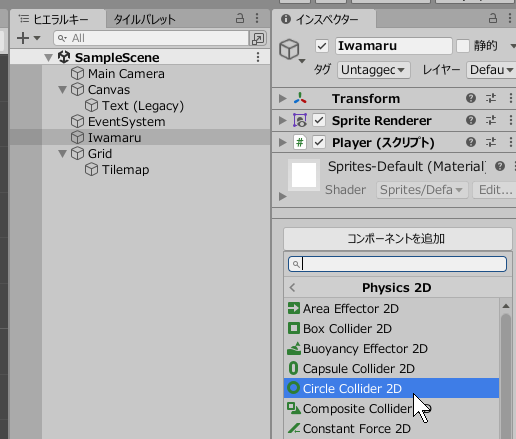Collapse the Canvas object
516x439 pixels.
coord(62,90)
